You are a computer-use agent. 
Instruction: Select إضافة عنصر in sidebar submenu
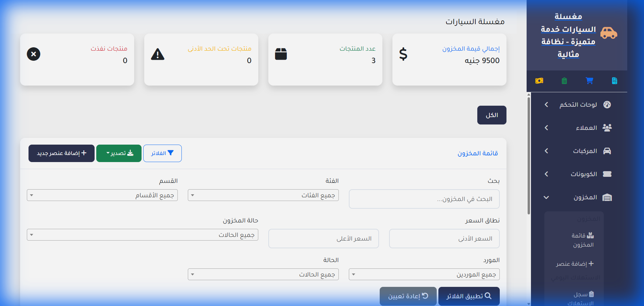pyautogui.click(x=575, y=264)
